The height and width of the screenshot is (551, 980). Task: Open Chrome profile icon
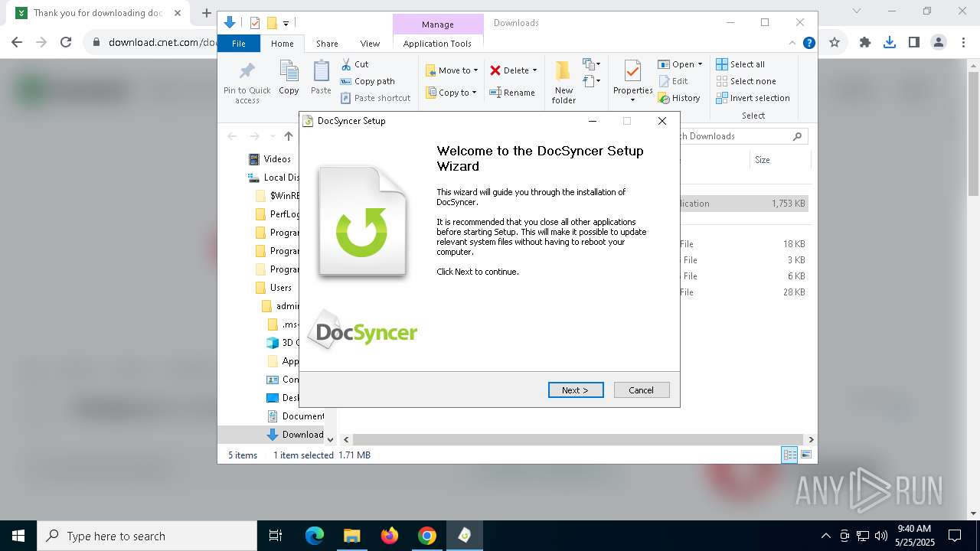[x=939, y=43]
